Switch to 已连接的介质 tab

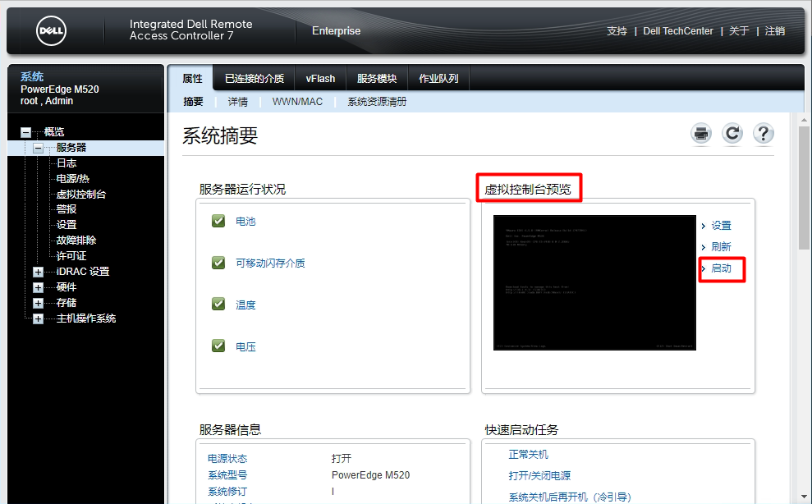pyautogui.click(x=255, y=78)
